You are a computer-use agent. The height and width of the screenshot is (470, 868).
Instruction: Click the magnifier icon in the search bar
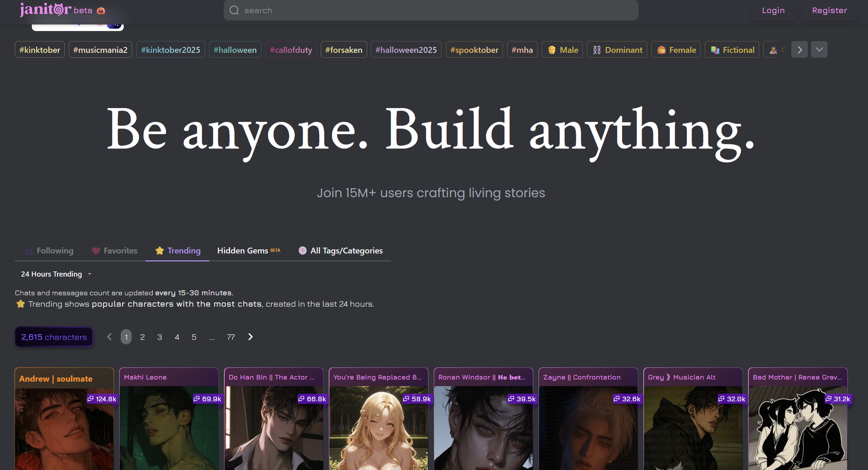(x=234, y=10)
